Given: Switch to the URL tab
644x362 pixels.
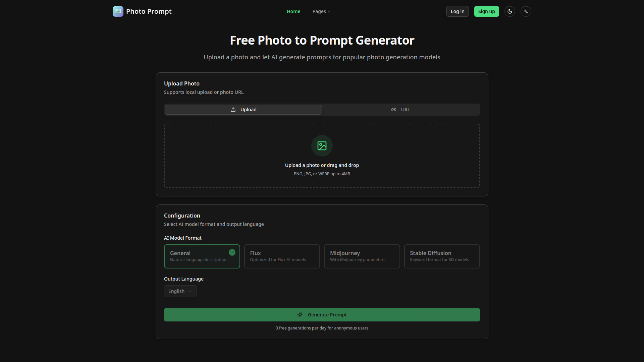Looking at the screenshot, I should (x=400, y=110).
